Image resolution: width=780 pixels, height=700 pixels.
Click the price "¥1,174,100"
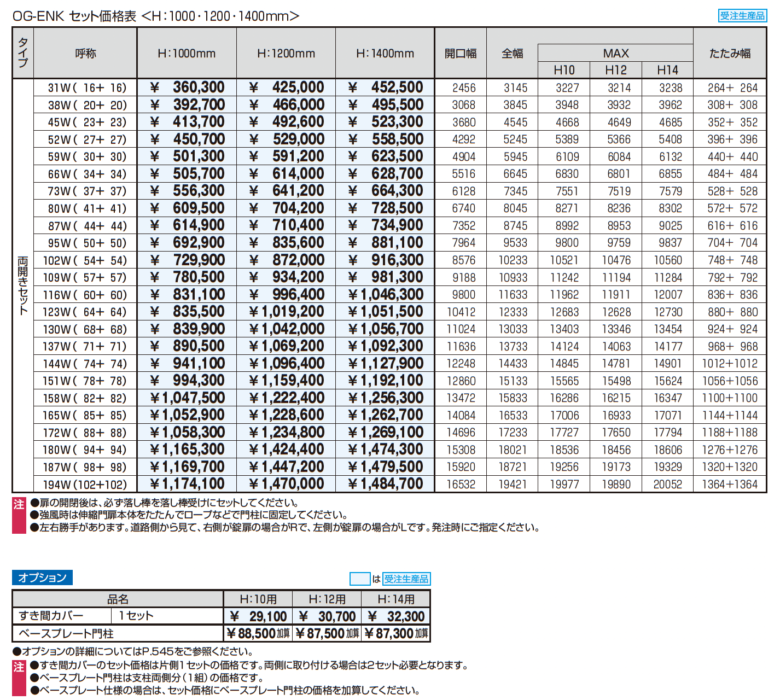point(187,484)
